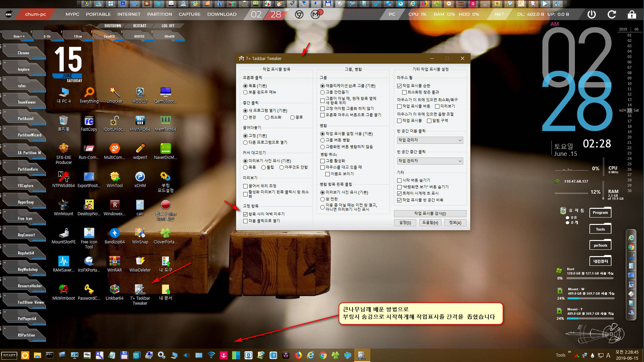Click the peTools widget button
This screenshot has width=644, height=362.
[x=600, y=245]
